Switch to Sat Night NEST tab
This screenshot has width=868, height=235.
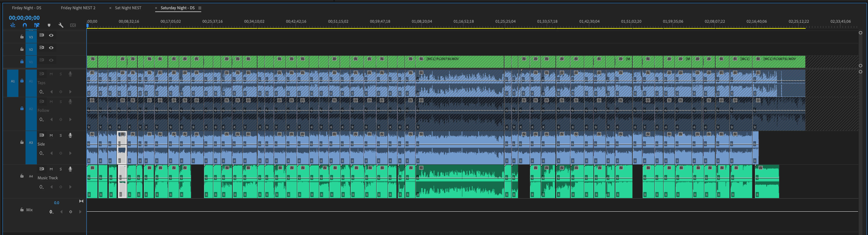tap(128, 8)
